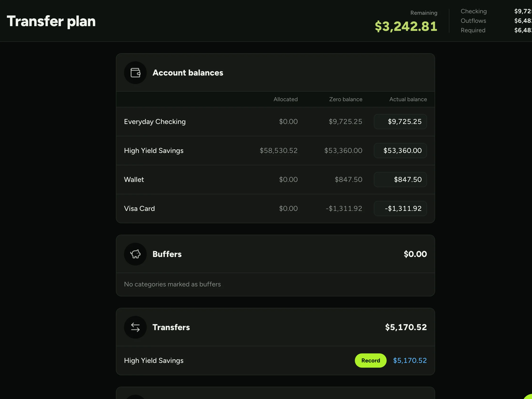The height and width of the screenshot is (399, 532).
Task: Click the Transfers total $5,170.52 in header
Action: [406, 327]
